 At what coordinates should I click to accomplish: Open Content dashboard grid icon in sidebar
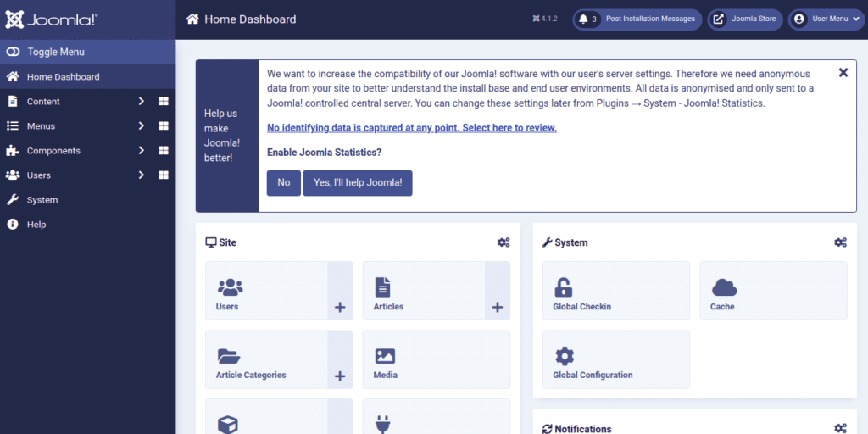[x=164, y=102]
